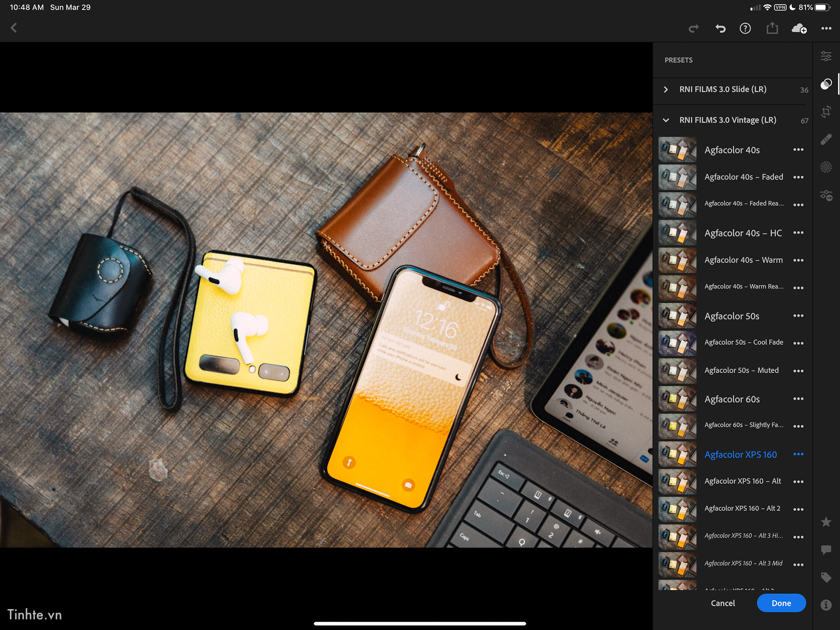Open the comments speech bubble icon
840x630 pixels.
pyautogui.click(x=826, y=550)
